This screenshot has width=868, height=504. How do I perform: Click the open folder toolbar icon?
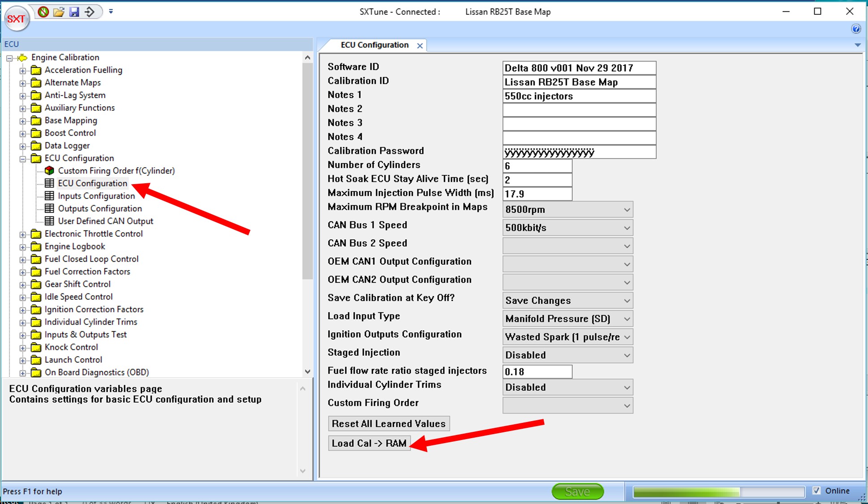(x=59, y=12)
